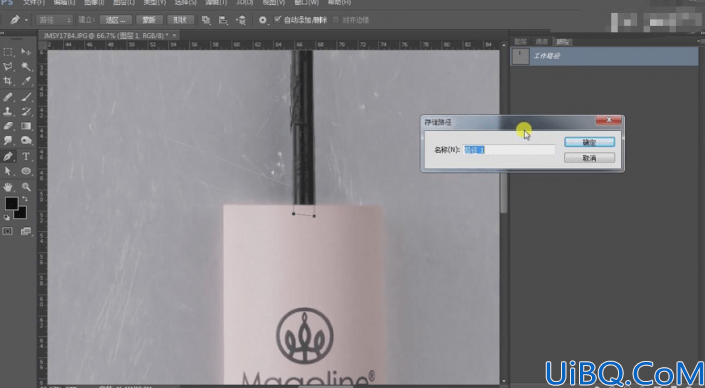Image resolution: width=705 pixels, height=388 pixels.
Task: Open the View menu
Action: [273, 3]
